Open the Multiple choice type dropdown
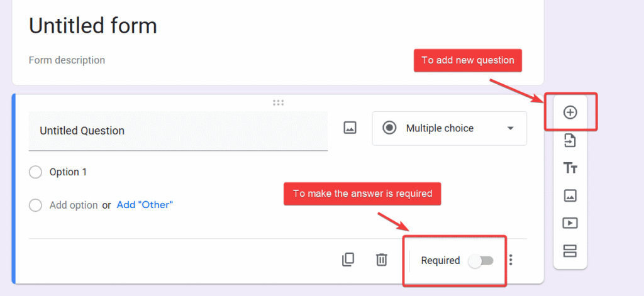644x296 pixels. tap(449, 128)
